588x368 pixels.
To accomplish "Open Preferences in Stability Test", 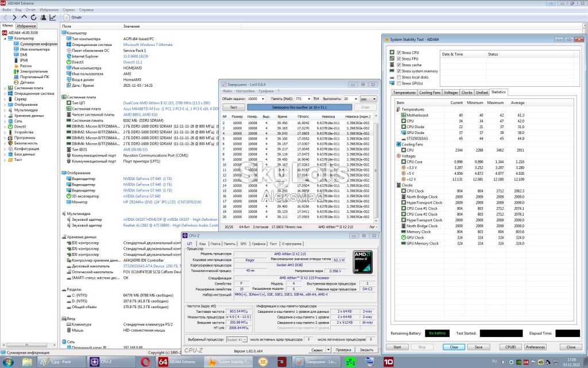I will [x=535, y=347].
